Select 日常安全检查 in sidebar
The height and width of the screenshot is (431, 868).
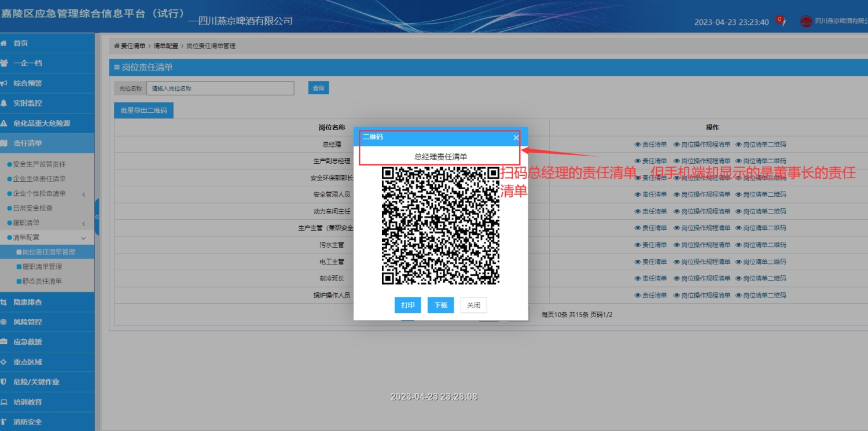click(33, 208)
